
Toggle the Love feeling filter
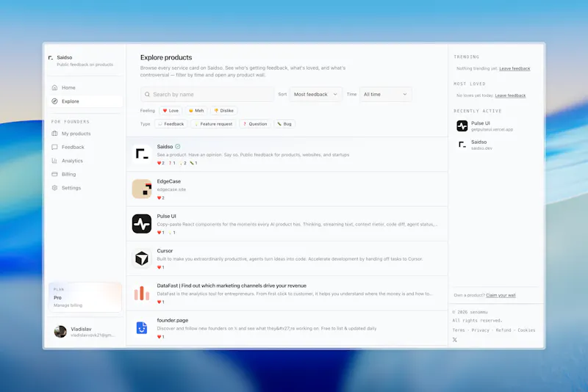pos(171,111)
